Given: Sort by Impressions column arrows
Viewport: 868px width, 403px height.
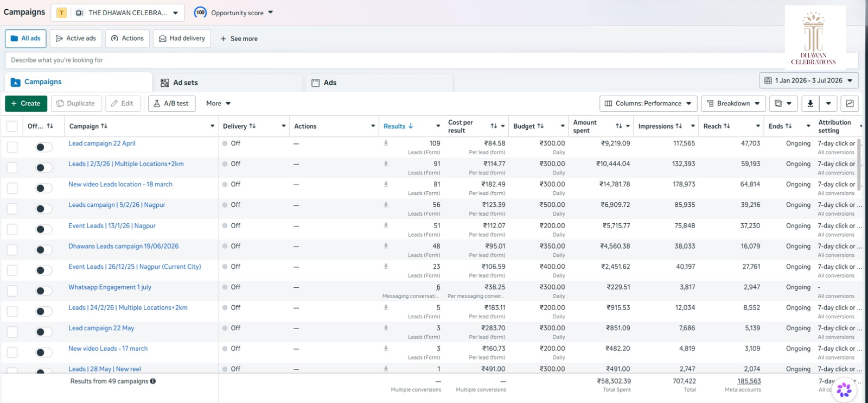Looking at the screenshot, I should pyautogui.click(x=679, y=126).
